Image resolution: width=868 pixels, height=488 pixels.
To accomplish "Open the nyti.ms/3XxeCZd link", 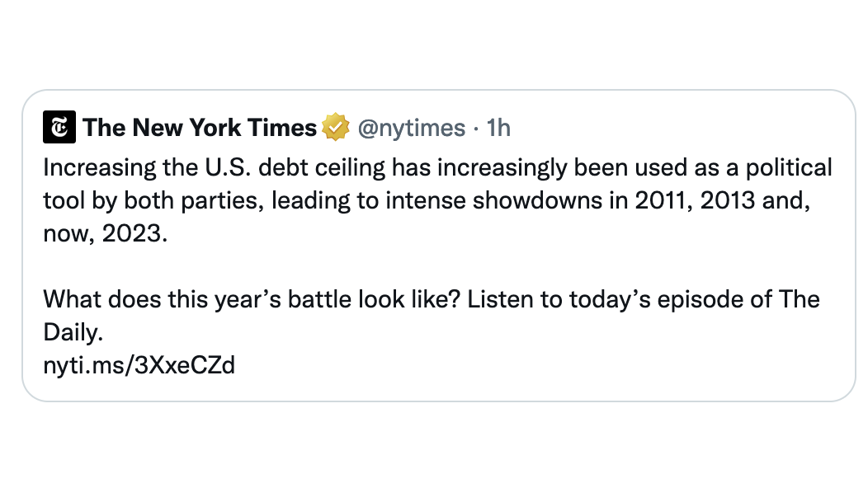I will (x=139, y=364).
